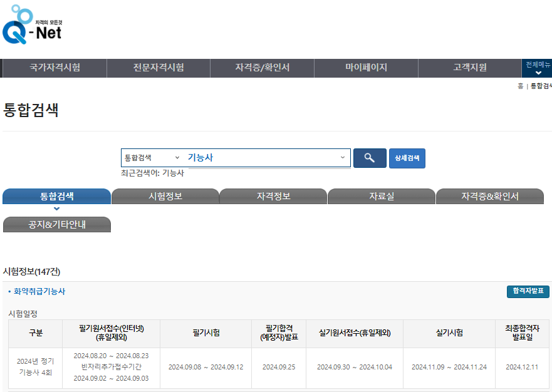Click the chevron under 통합검색 tab
Screen dimensions: 552x392
point(56,209)
